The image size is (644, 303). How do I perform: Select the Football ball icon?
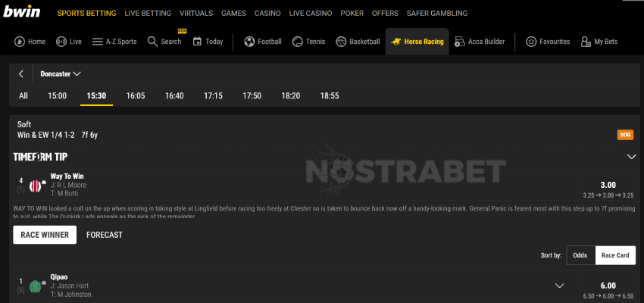[x=249, y=42]
